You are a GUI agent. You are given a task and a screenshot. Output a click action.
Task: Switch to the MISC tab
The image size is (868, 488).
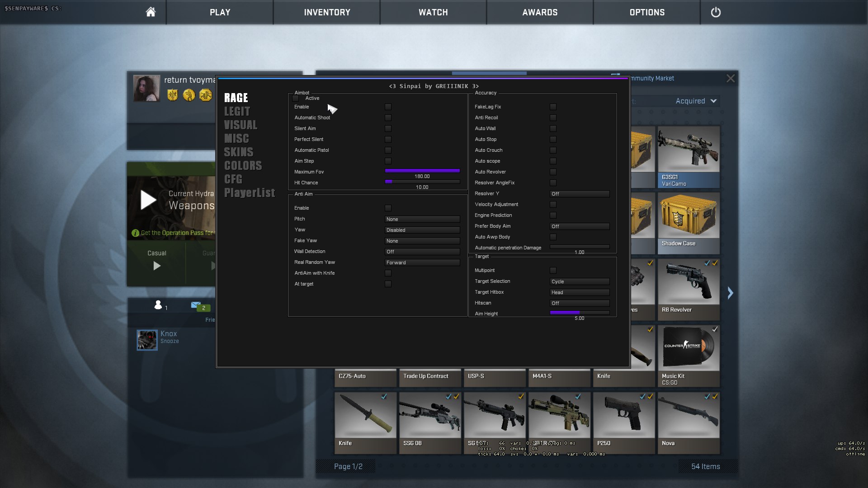pos(236,139)
